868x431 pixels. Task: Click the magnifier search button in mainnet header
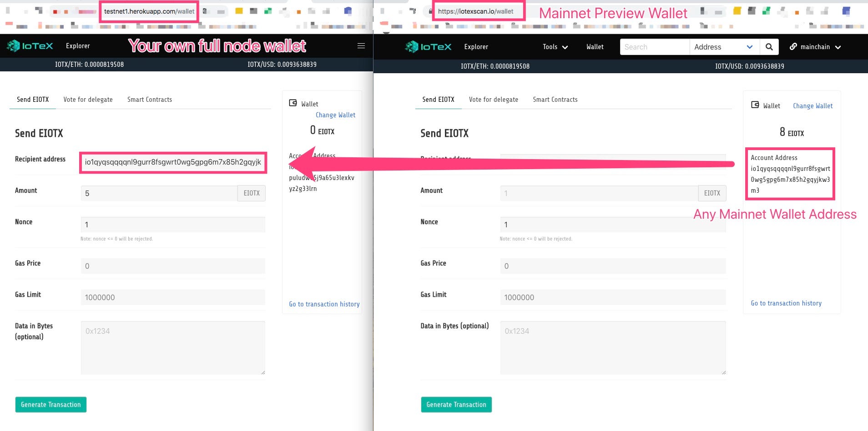(769, 47)
